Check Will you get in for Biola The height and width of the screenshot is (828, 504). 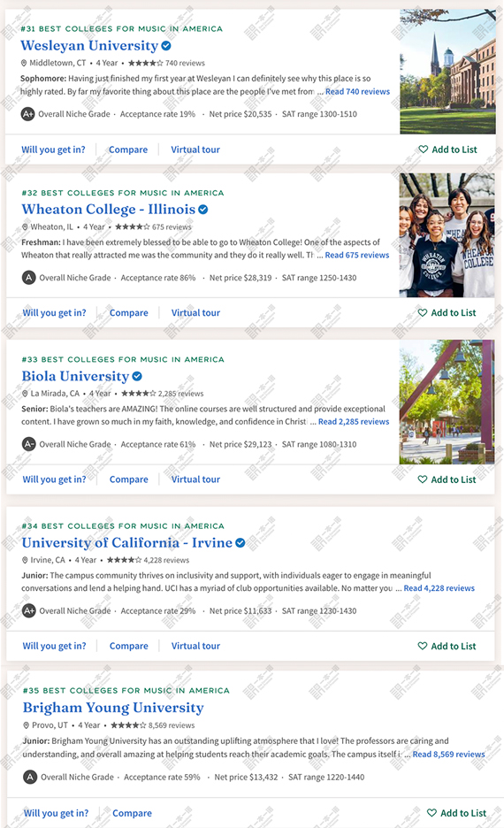click(54, 480)
